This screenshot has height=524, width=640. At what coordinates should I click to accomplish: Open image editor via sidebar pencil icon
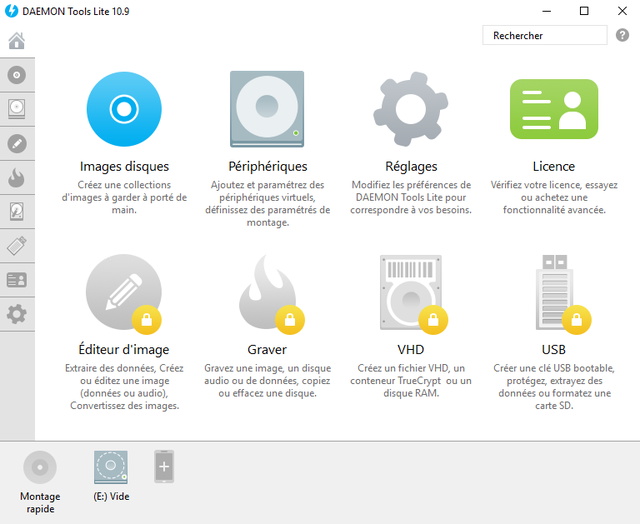pos(17,144)
